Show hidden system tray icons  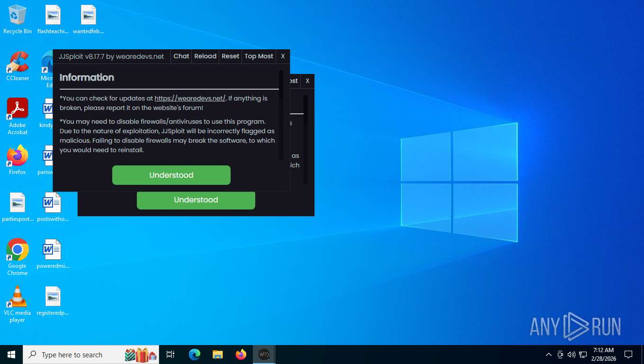(549, 355)
